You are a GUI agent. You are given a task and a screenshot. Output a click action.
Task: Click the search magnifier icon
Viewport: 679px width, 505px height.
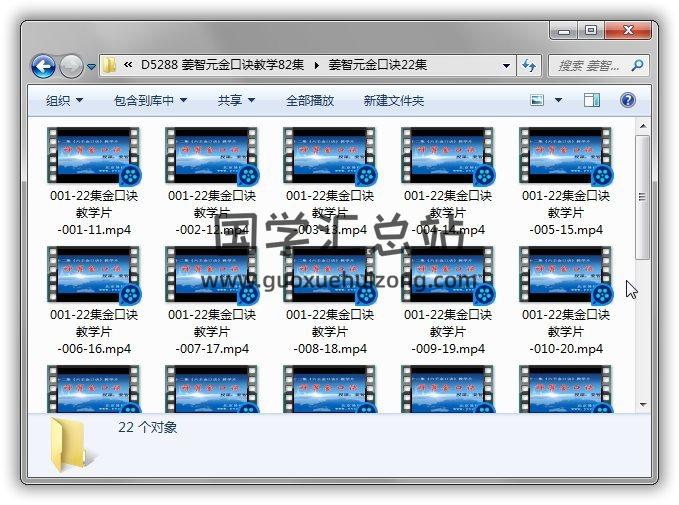[636, 66]
